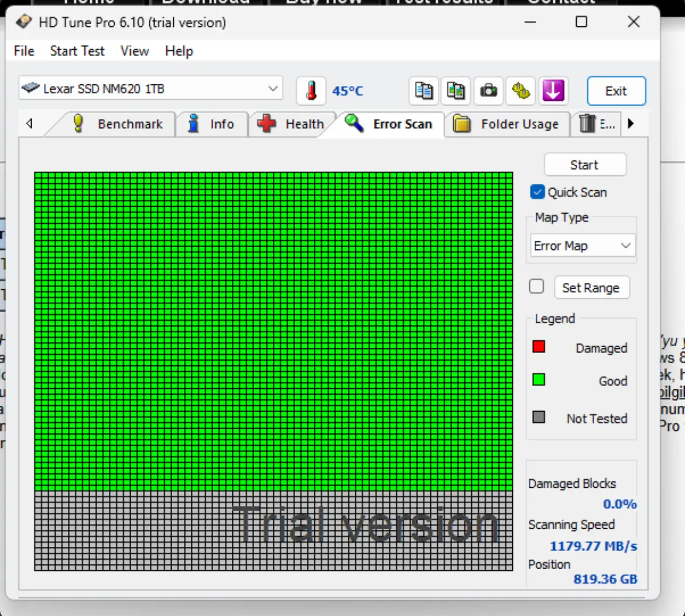Click the Damaged legend label

[601, 348]
